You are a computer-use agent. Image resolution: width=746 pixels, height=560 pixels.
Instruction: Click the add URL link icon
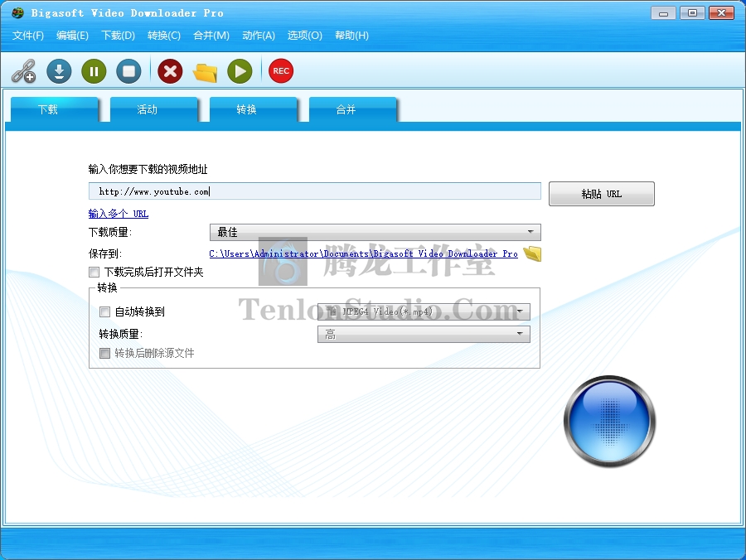point(24,71)
